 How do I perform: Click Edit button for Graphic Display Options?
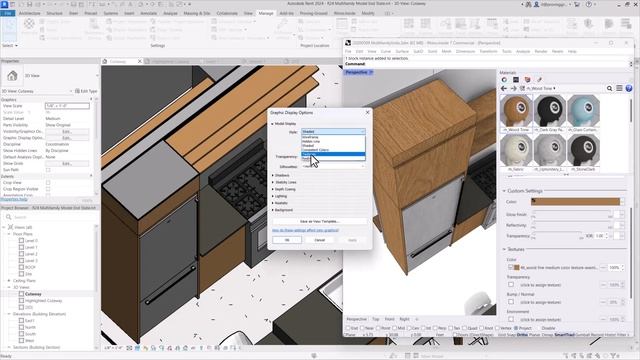67,138
